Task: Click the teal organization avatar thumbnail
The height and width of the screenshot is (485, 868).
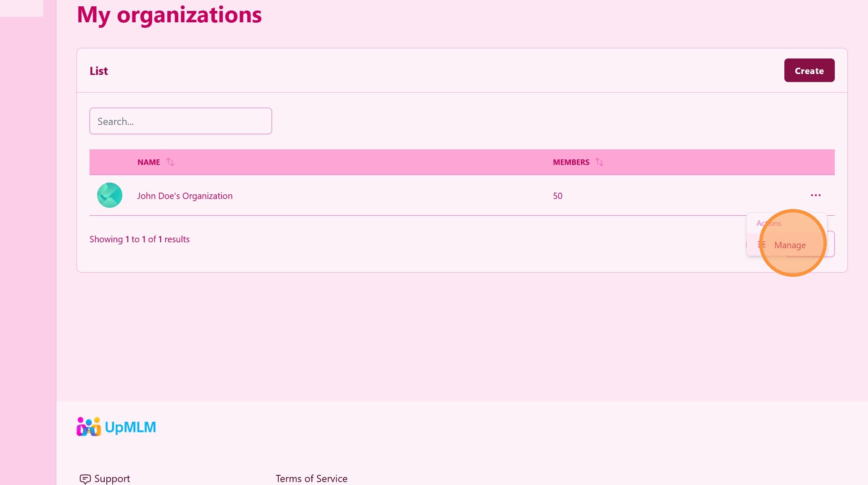Action: tap(110, 195)
